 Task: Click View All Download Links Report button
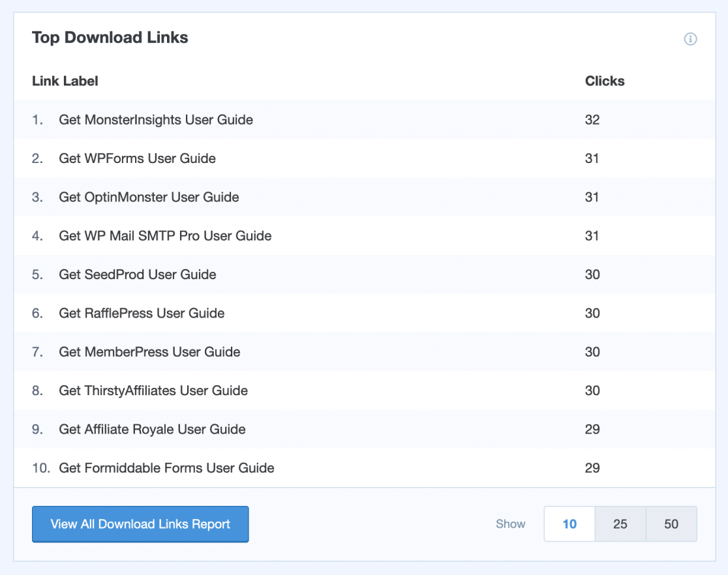pos(140,524)
